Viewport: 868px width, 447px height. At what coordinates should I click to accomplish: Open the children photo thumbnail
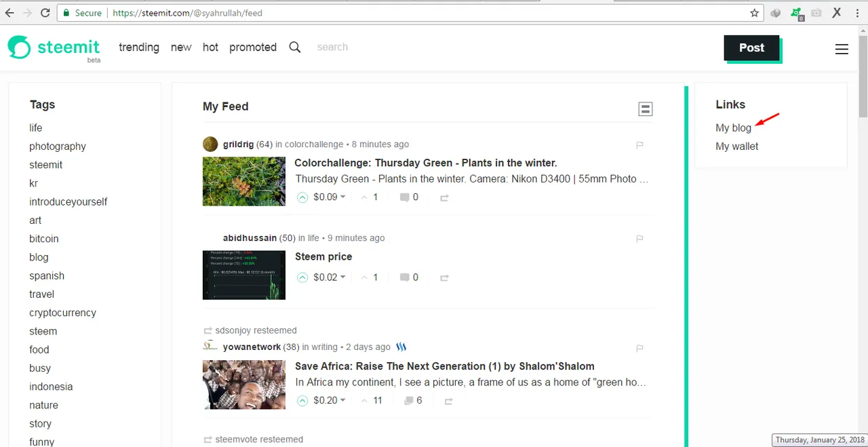(244, 385)
